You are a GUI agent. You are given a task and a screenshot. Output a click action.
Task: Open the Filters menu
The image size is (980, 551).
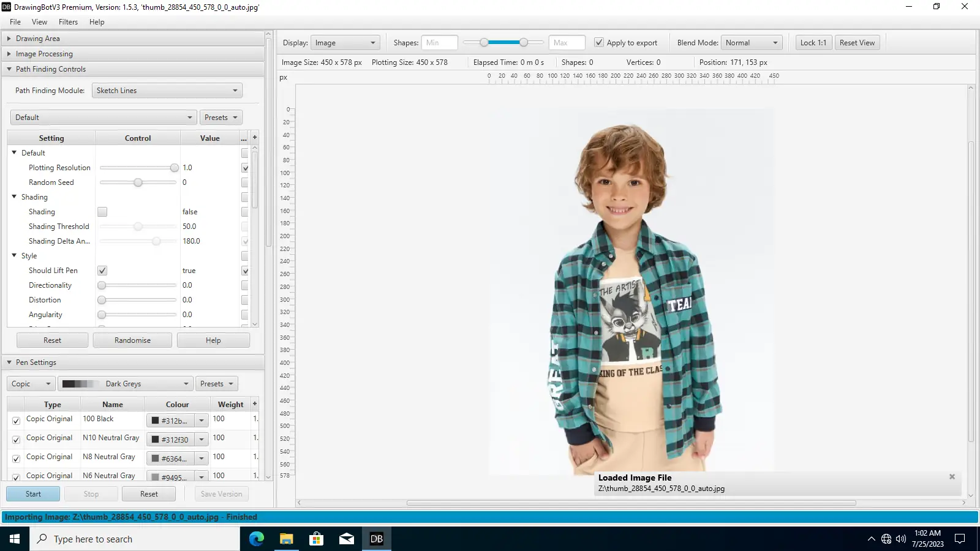coord(68,22)
